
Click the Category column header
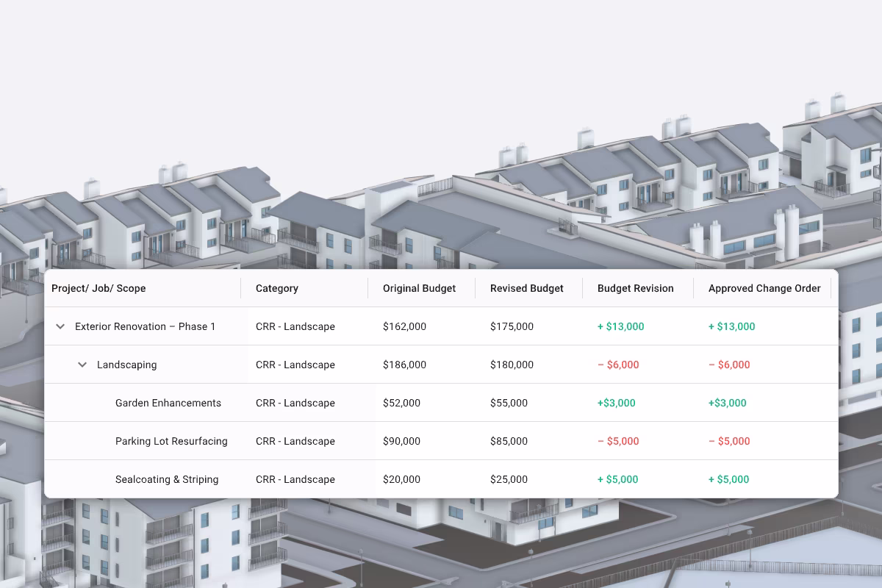[277, 288]
